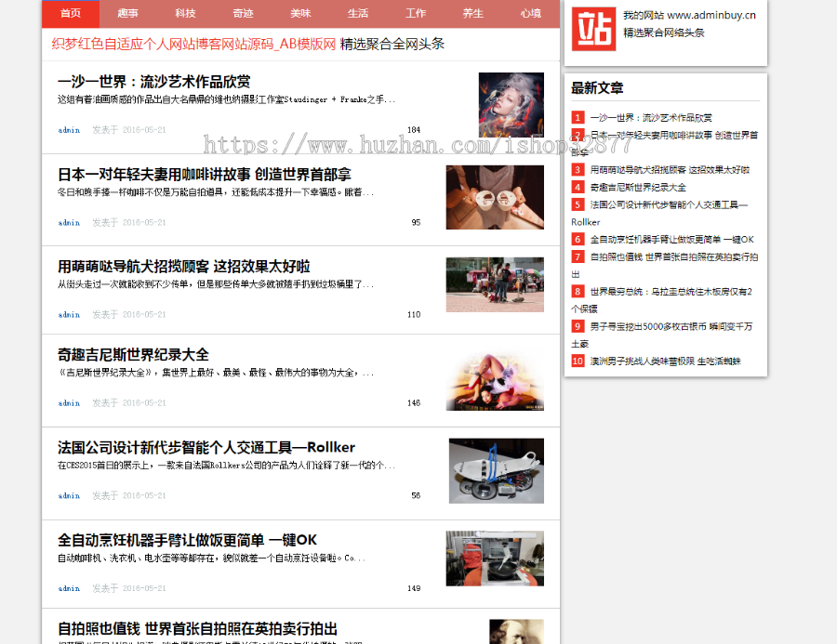
Task: Click the excerpt starting 《吉尼斯世界纪录大全》
Action: [x=216, y=373]
